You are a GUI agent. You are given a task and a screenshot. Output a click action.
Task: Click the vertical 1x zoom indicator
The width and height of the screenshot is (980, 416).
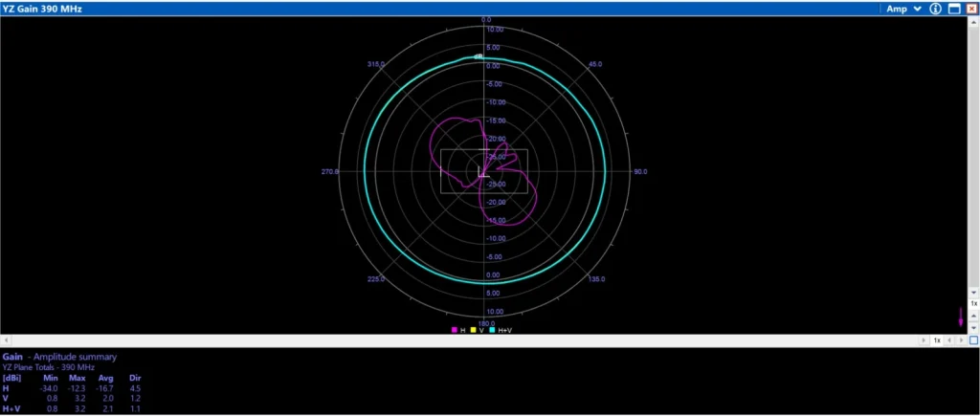(973, 303)
